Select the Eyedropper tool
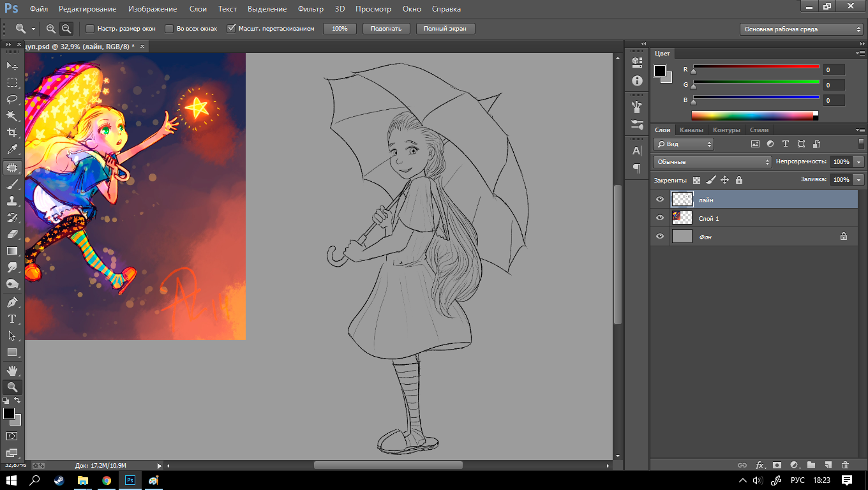This screenshot has height=490, width=868. [x=12, y=149]
